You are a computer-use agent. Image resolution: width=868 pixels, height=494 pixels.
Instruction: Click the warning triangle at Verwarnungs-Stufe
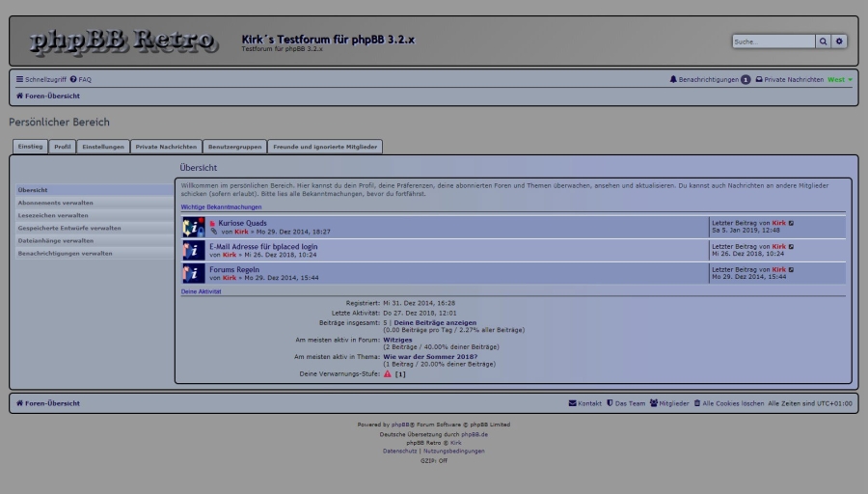pyautogui.click(x=388, y=373)
